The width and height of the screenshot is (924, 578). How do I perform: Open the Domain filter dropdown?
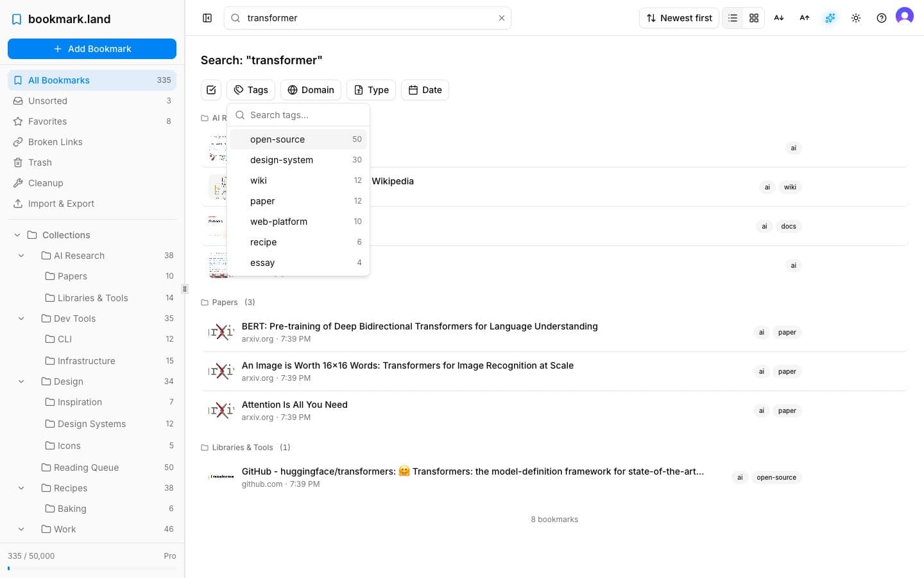coord(311,90)
